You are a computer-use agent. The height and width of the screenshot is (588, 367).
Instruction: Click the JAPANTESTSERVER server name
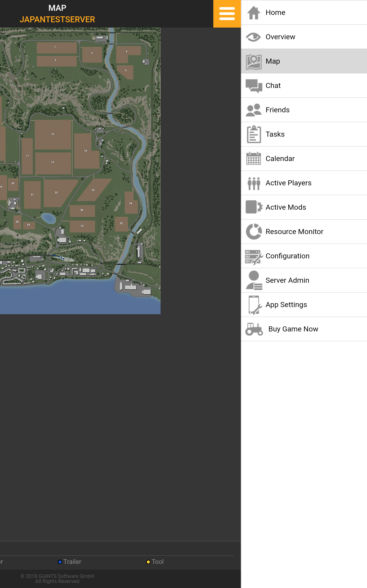pos(57,20)
